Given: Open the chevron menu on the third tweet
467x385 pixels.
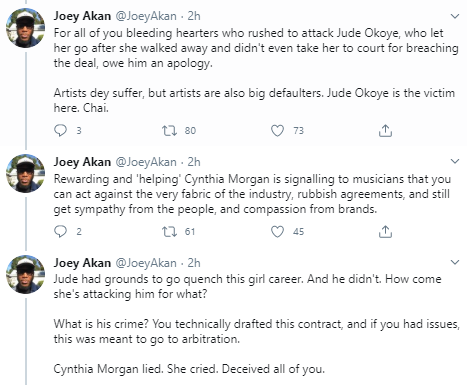Looking at the screenshot, I should [455, 263].
